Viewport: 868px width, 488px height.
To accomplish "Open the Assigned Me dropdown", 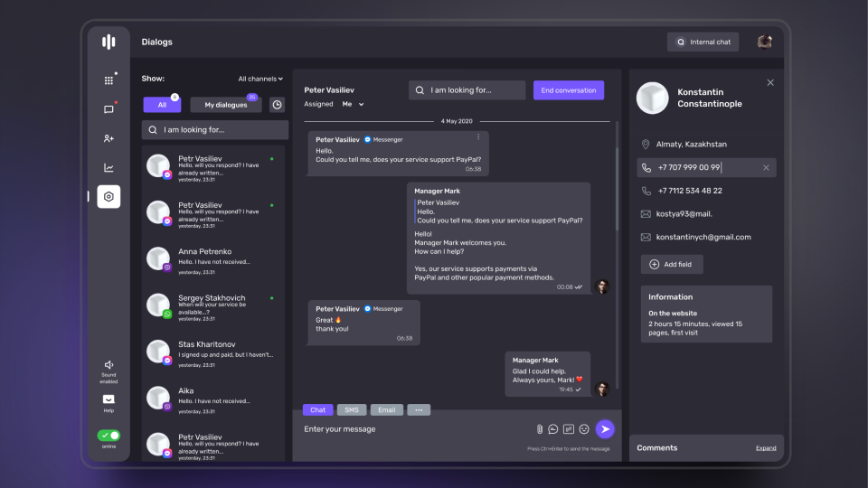I will pyautogui.click(x=353, y=104).
